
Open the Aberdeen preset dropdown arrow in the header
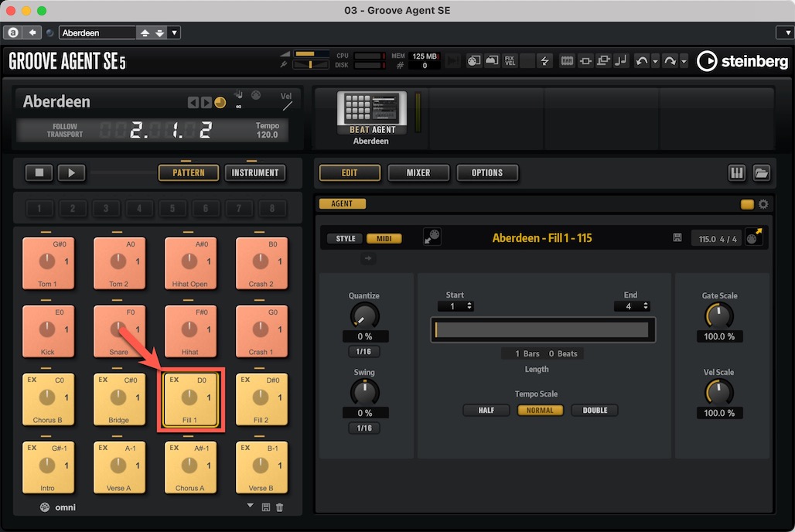[175, 33]
